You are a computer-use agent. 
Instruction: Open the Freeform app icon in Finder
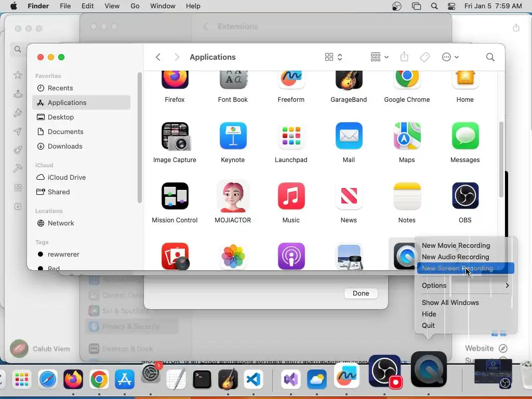click(291, 80)
